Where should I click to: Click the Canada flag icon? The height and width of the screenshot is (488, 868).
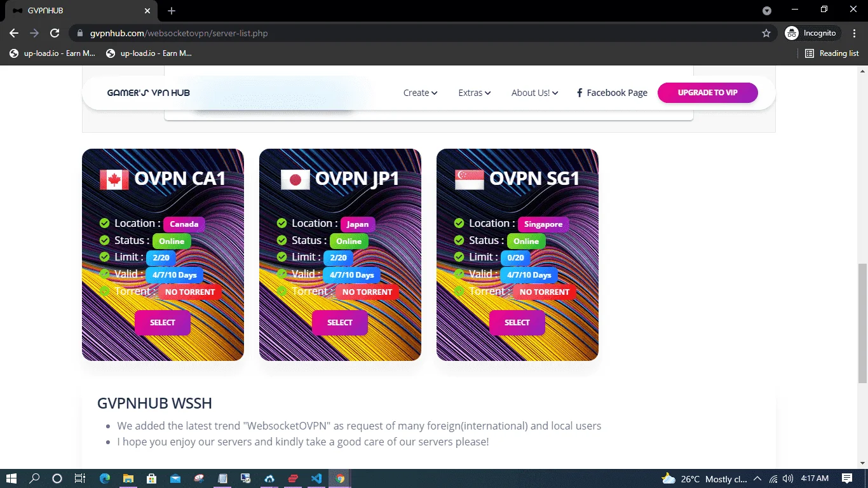point(114,180)
